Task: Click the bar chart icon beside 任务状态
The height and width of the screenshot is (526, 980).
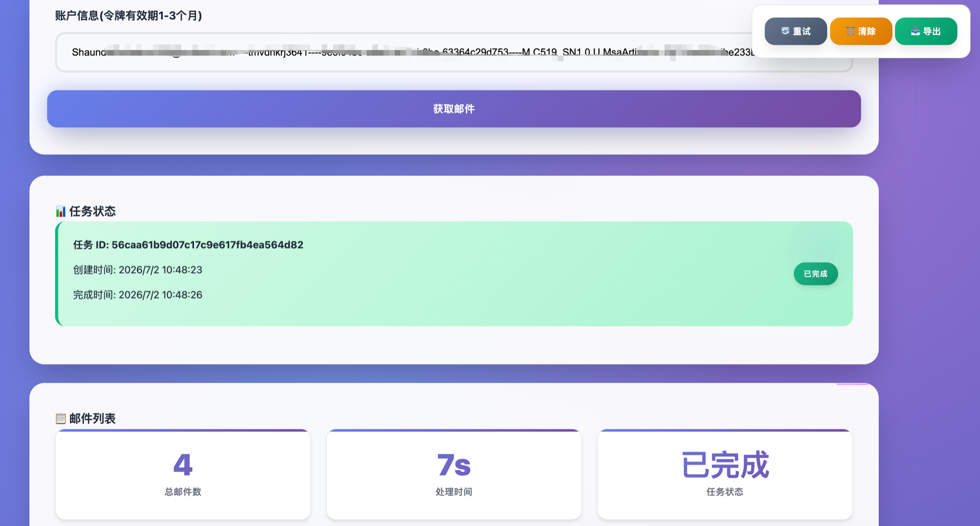Action: pos(60,211)
